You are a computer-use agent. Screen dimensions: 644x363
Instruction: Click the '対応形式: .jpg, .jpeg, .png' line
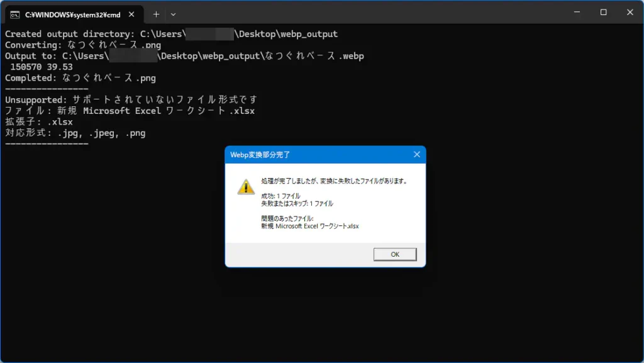point(75,133)
